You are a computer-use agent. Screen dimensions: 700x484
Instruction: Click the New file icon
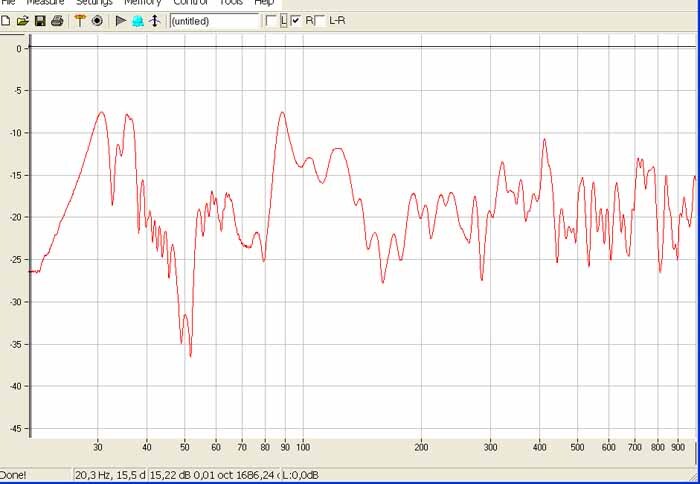[x=7, y=21]
